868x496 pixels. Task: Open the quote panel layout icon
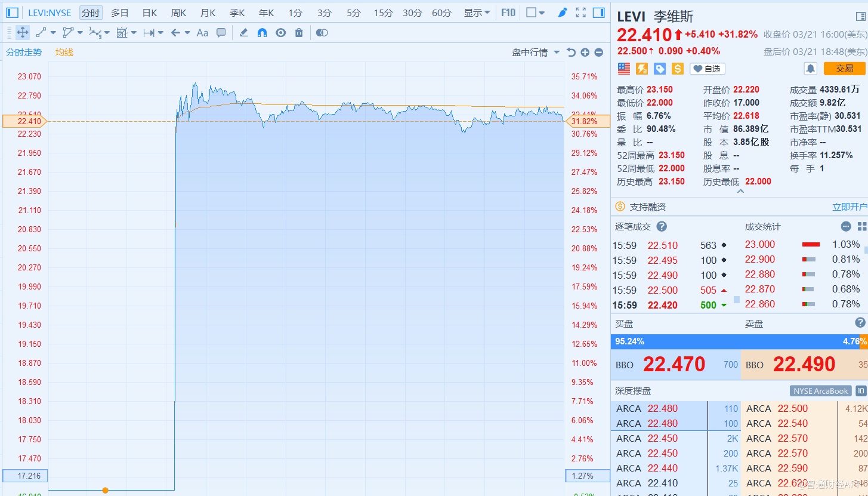tap(860, 17)
